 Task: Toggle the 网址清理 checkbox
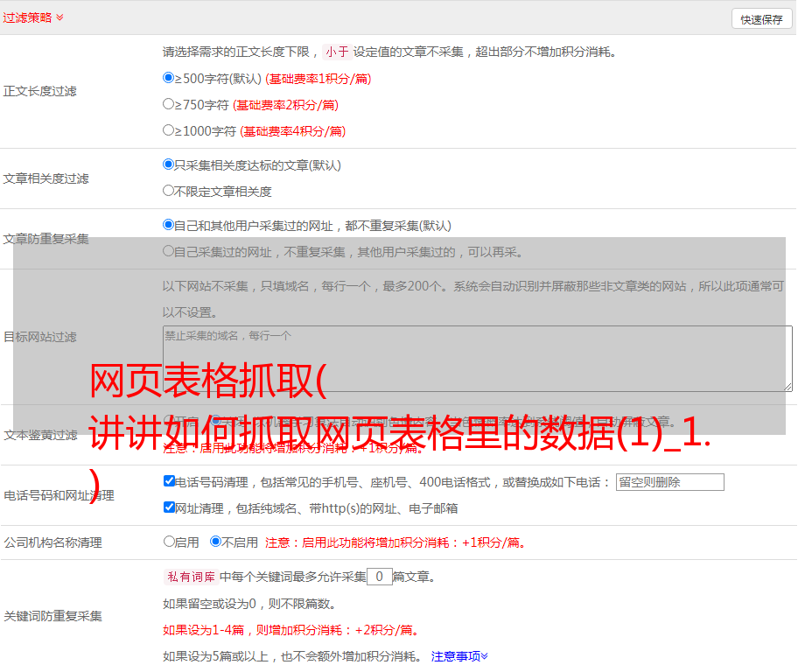pyautogui.click(x=170, y=507)
